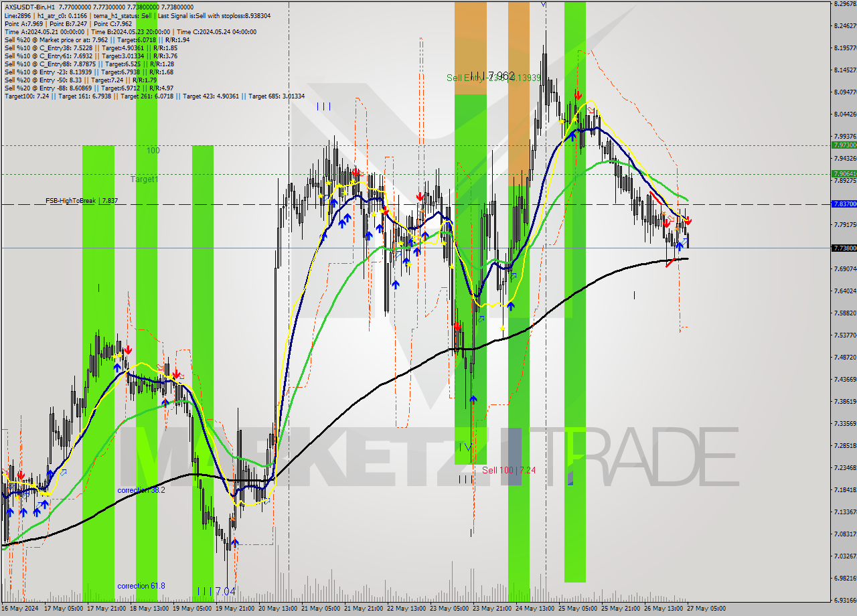857x616 pixels.
Task: Click the '18 May 13:00' time axis label
Action: pyautogui.click(x=149, y=609)
